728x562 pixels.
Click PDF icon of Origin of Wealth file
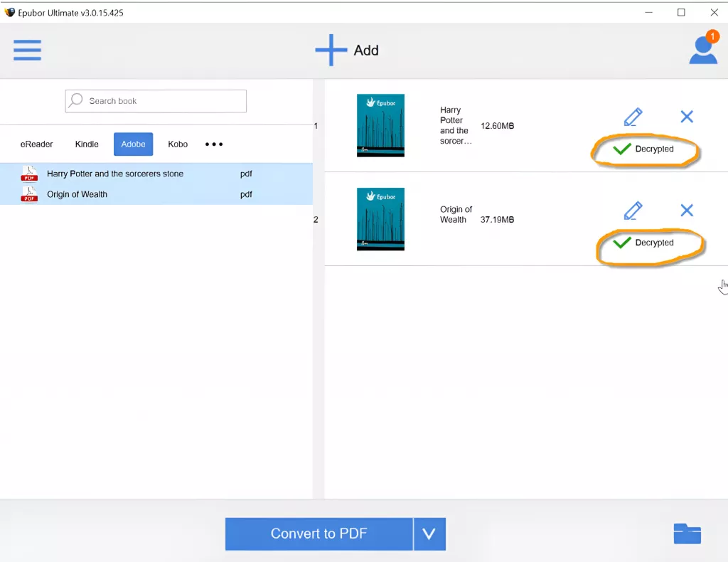(28, 194)
